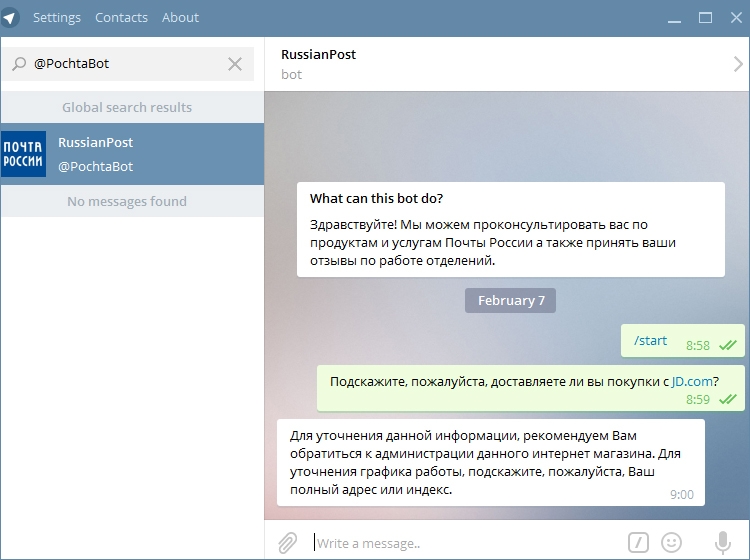The width and height of the screenshot is (750, 560).
Task: Click the search magnifier icon
Action: (19, 64)
